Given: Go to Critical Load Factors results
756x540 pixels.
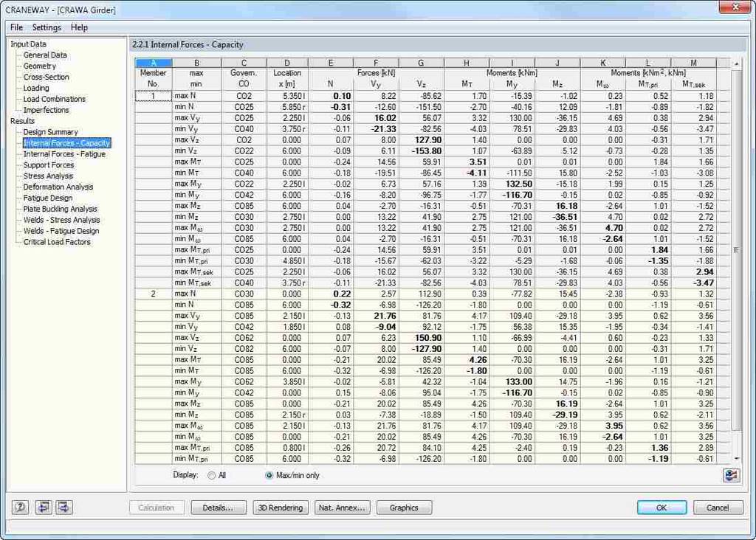Looking at the screenshot, I should (x=57, y=242).
